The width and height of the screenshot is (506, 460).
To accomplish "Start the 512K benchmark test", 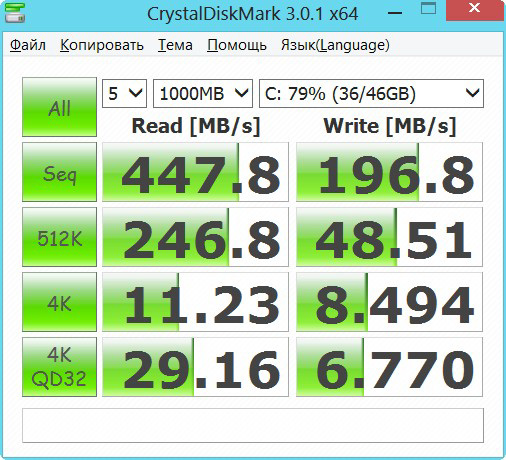I will pyautogui.click(x=59, y=237).
